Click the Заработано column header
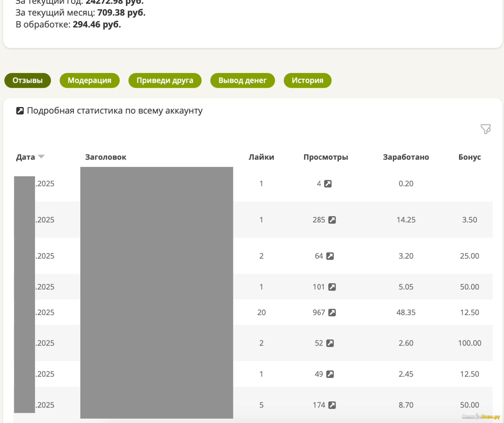Screen dimensions: 504x423 coord(406,157)
